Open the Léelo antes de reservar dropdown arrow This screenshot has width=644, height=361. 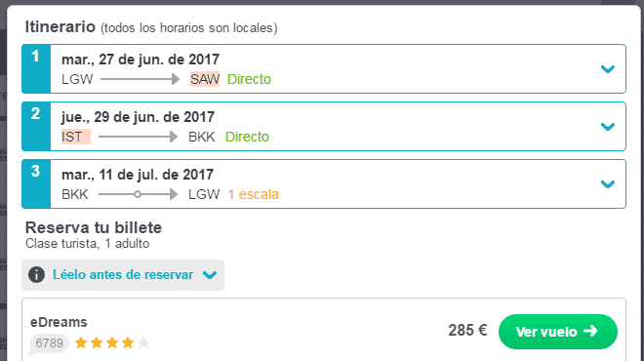(210, 275)
